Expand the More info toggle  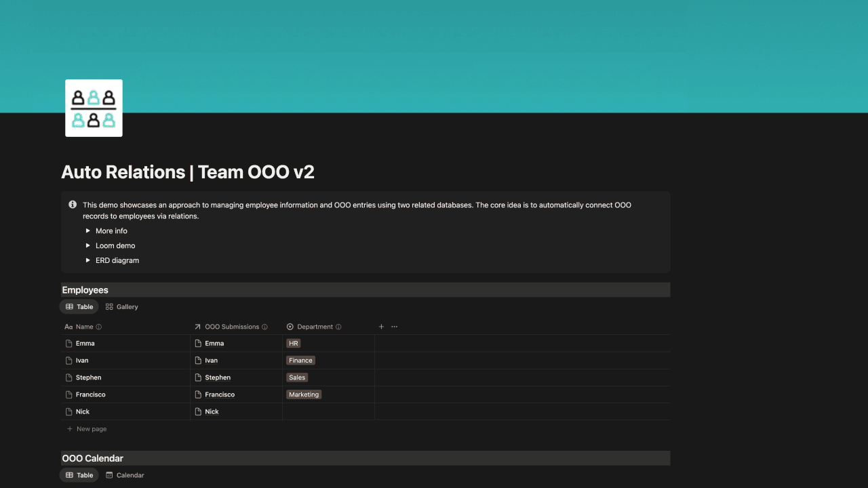[x=88, y=231]
